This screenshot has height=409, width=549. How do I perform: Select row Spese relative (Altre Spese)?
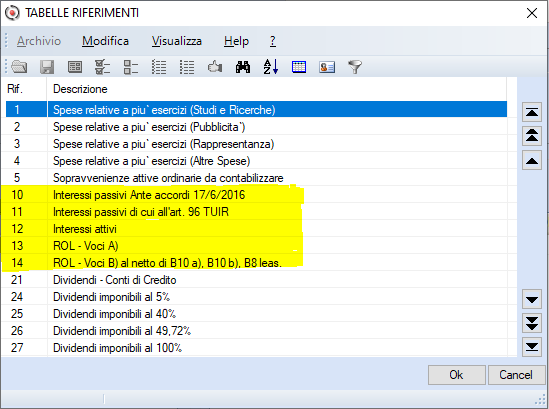[x=256, y=161]
